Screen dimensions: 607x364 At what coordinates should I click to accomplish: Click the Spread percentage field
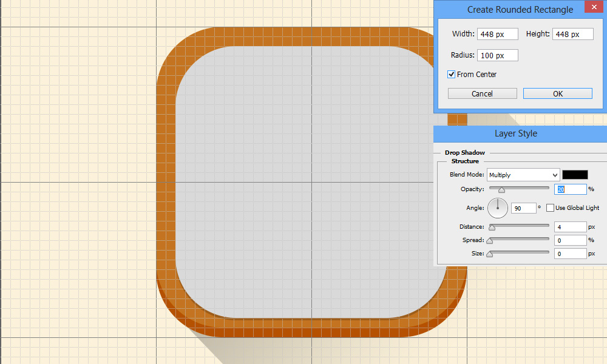click(x=570, y=240)
